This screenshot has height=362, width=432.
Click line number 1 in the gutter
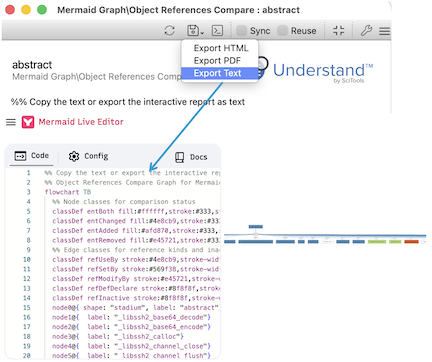[x=28, y=173]
